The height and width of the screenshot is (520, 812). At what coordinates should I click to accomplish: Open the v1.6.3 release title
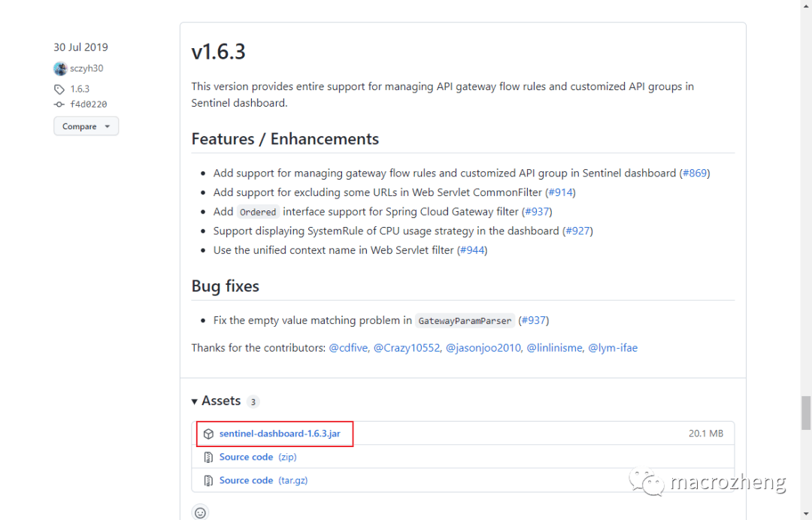219,52
